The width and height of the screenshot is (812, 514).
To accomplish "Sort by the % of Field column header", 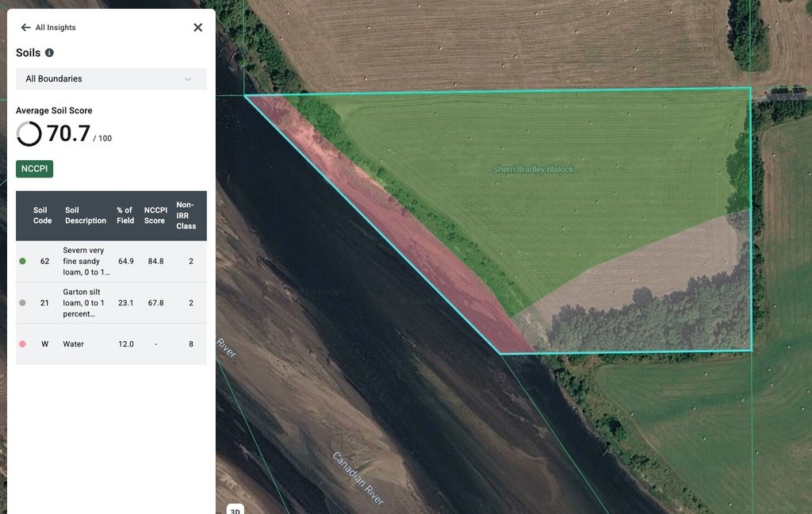I will 125,216.
